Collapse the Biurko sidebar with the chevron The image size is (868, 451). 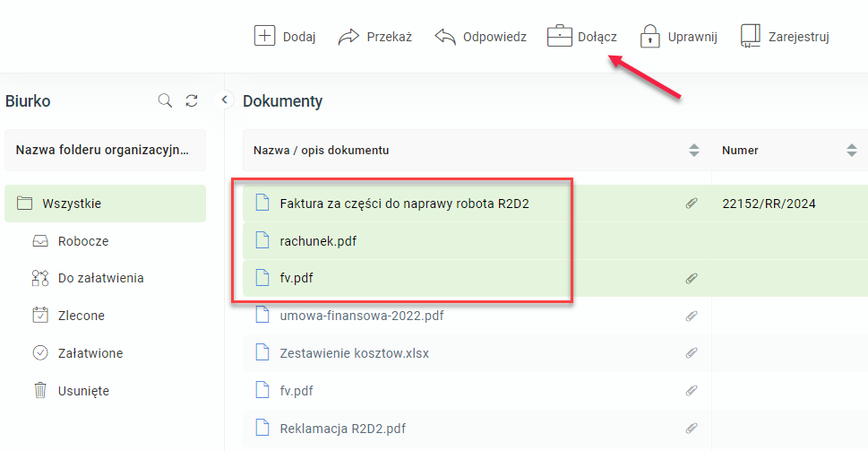pos(224,100)
